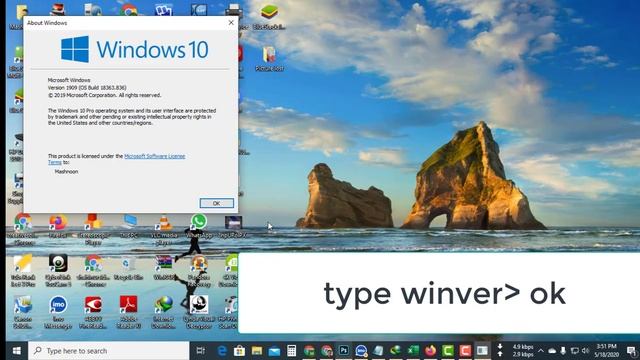Close the About Windows dialog
Viewport: 640px width, 360px height.
click(231, 23)
